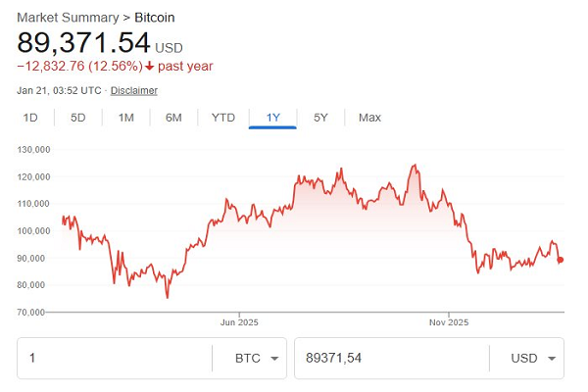Screen dimensions: 588x392
Task: View the 5Y price history tab
Action: [320, 118]
